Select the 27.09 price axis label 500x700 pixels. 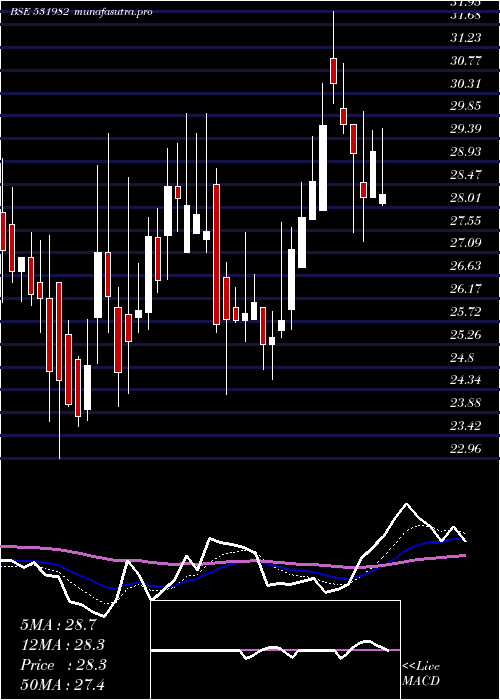click(x=466, y=243)
